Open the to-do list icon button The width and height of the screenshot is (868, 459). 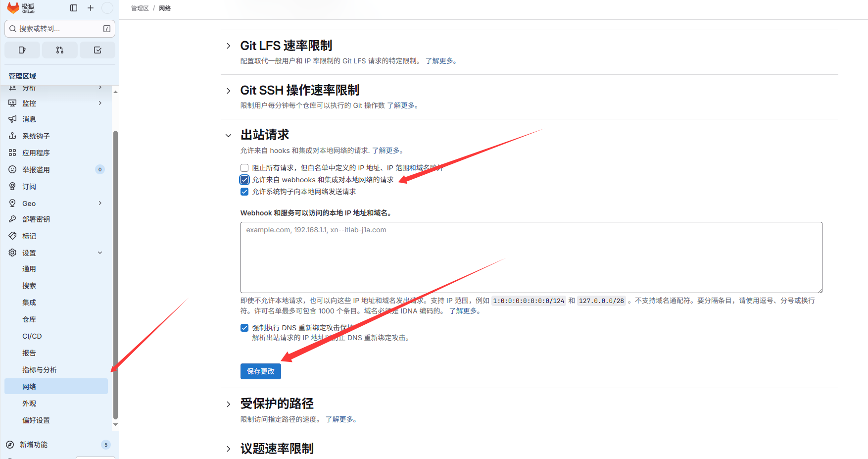97,50
